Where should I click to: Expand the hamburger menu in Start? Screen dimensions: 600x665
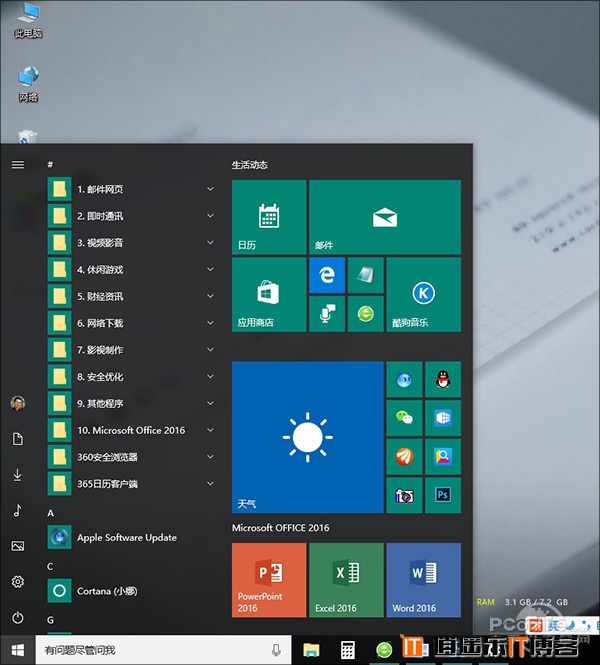coord(17,165)
